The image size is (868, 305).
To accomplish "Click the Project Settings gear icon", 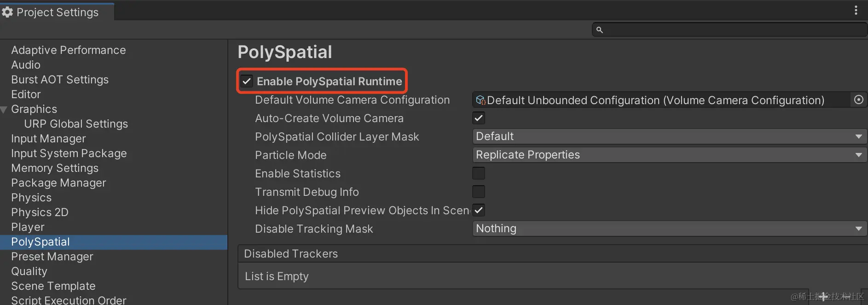I will click(x=7, y=12).
